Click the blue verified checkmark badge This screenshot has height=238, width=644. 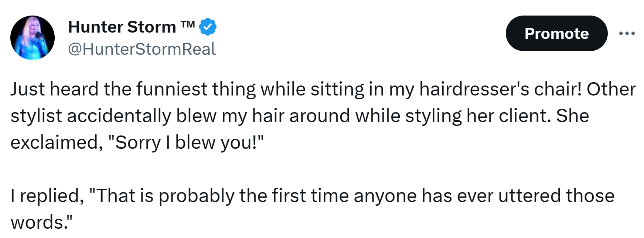click(x=208, y=27)
